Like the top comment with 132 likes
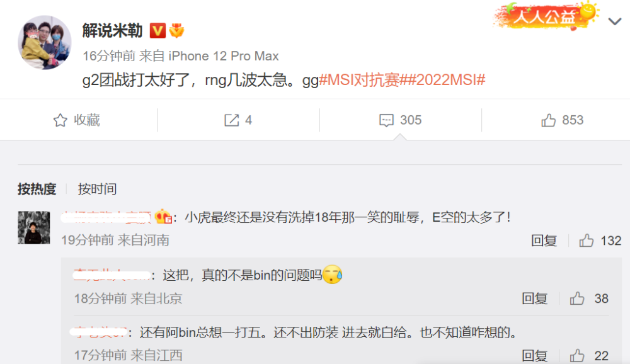Viewport: 630px width, 364px height. pos(586,241)
